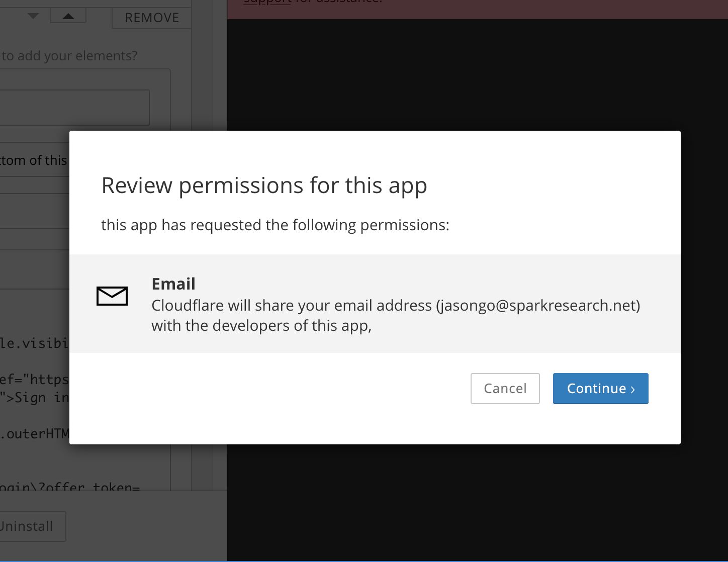Image resolution: width=728 pixels, height=562 pixels.
Task: Click 'Review permissions for this app' title
Action: pyautogui.click(x=264, y=185)
